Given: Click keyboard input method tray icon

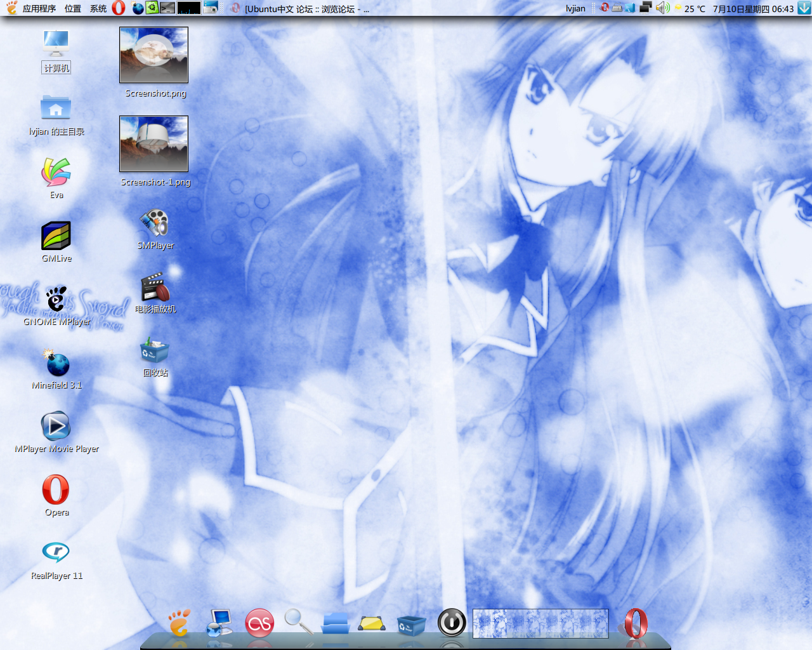Looking at the screenshot, I should (617, 8).
